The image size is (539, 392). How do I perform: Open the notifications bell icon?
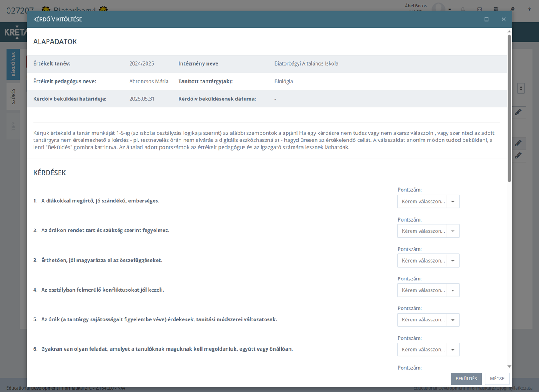point(463,9)
